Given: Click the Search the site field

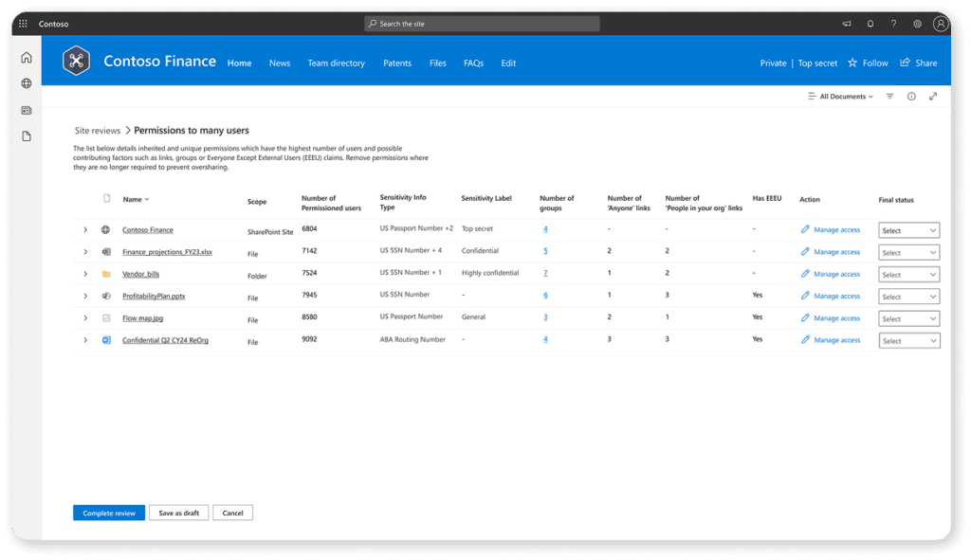Looking at the screenshot, I should coord(482,24).
